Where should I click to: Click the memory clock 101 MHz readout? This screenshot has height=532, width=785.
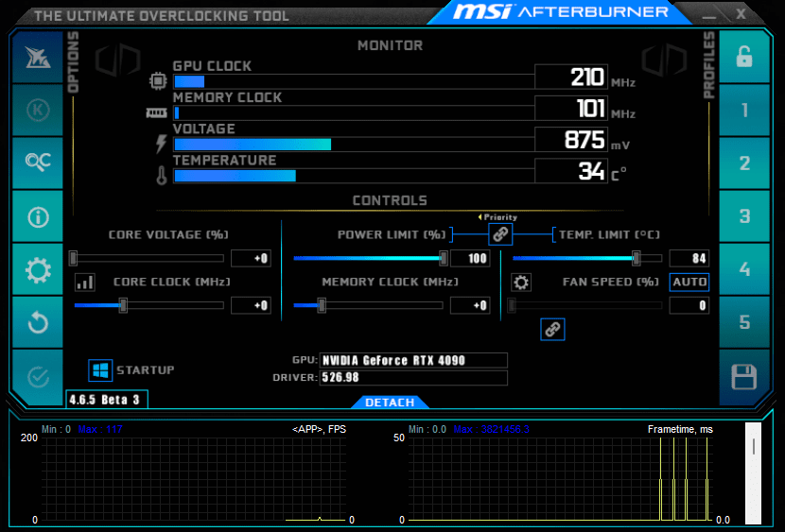pyautogui.click(x=571, y=109)
